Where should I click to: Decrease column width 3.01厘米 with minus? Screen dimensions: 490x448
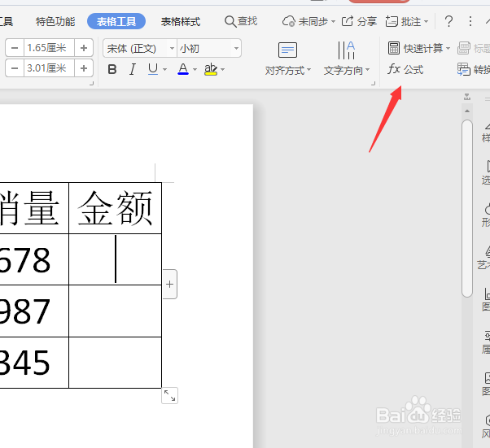pyautogui.click(x=15, y=68)
